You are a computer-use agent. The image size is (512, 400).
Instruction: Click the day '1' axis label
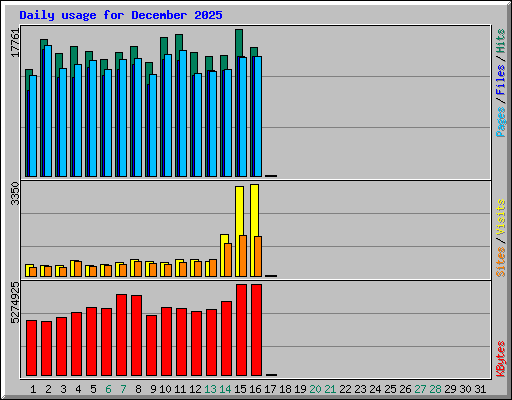33,389
